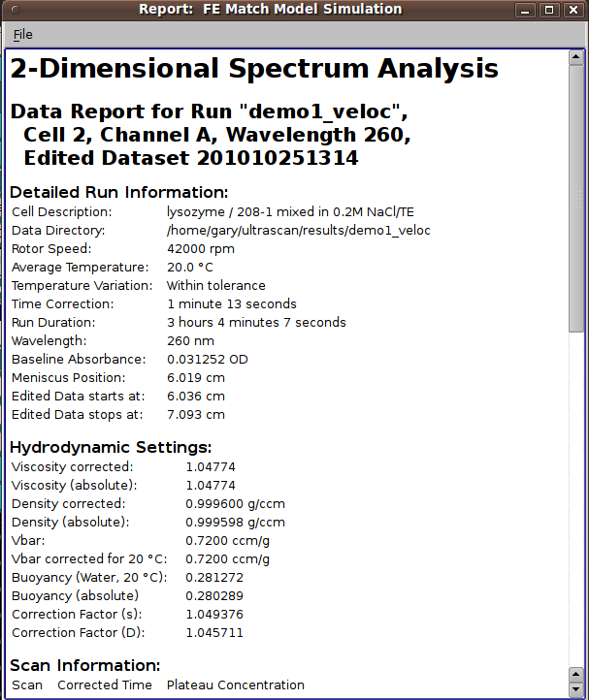Click the Correction Factor (s) value
This screenshot has width=589, height=700.
click(x=214, y=615)
